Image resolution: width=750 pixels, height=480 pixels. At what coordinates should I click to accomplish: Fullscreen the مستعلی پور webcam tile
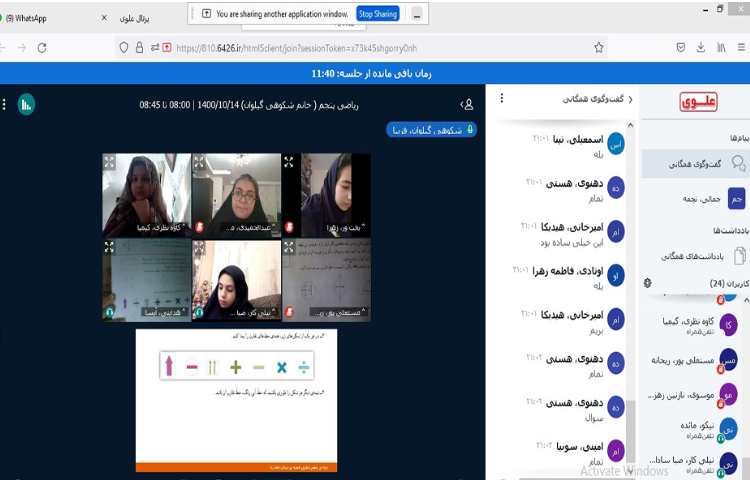point(288,247)
